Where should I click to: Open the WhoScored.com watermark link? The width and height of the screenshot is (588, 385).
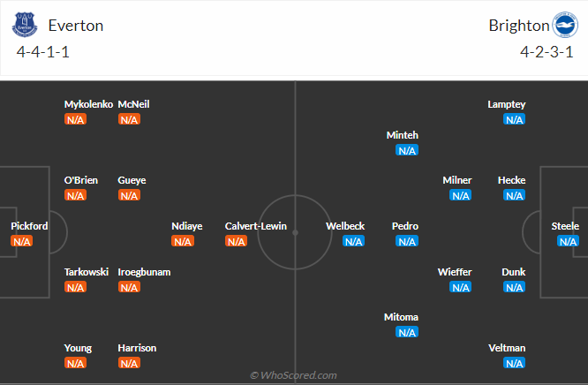click(x=293, y=375)
